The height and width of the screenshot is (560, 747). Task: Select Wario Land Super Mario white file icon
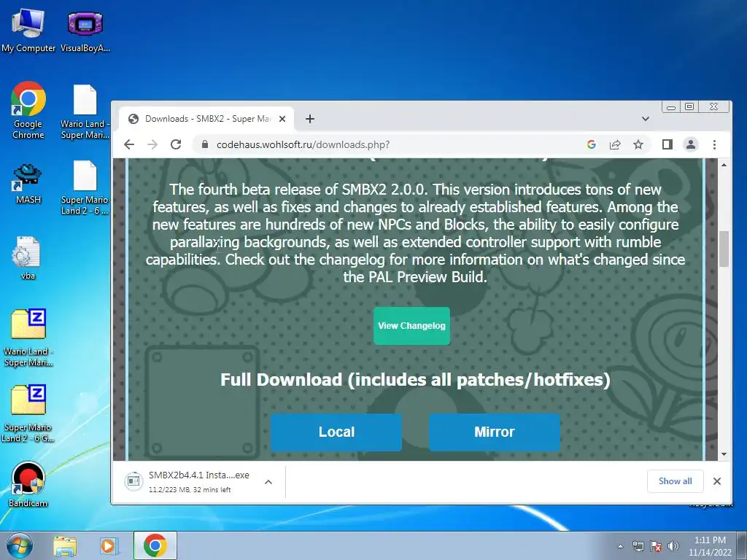85,112
